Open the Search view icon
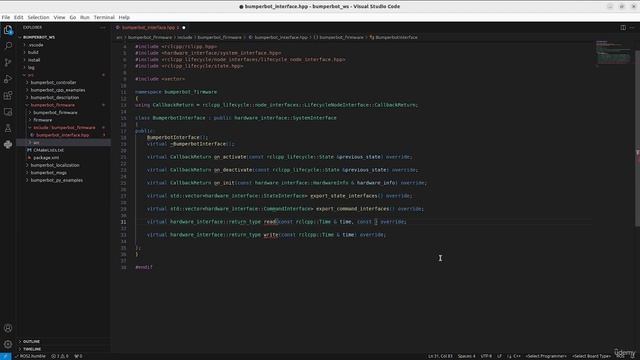Screen dimensions: 640x360 click(x=8, y=46)
